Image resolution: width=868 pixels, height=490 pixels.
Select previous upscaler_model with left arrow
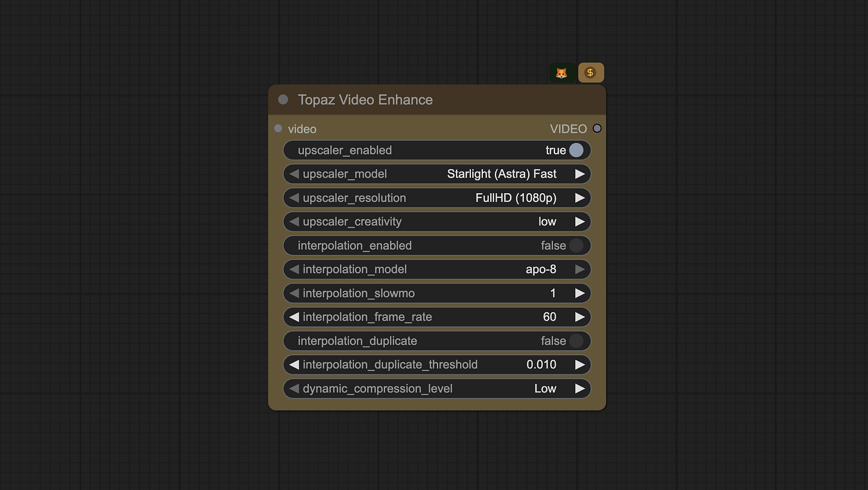(x=294, y=174)
